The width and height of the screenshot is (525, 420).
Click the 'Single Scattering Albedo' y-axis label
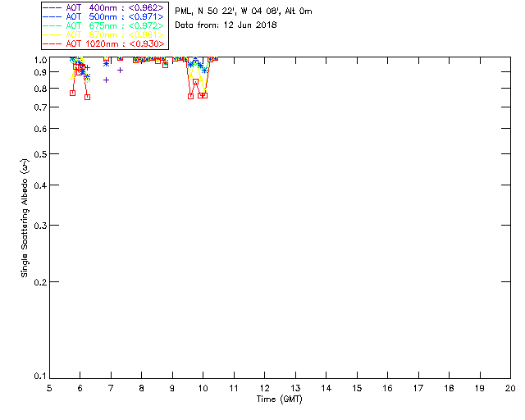25,218
